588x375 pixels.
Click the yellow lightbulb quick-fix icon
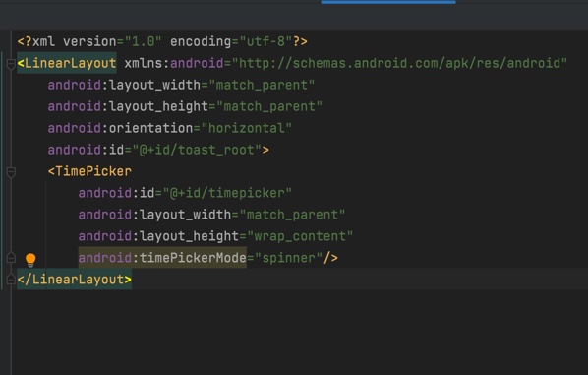(x=30, y=260)
